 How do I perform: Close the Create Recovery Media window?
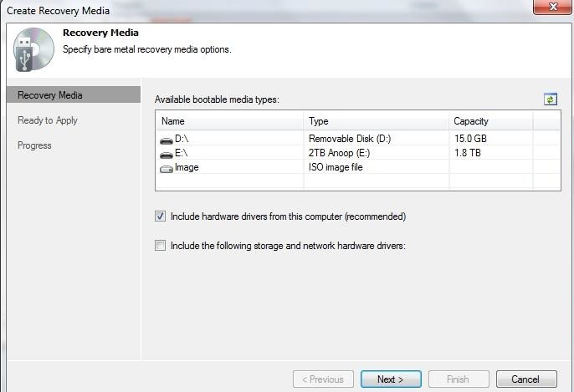553,7
